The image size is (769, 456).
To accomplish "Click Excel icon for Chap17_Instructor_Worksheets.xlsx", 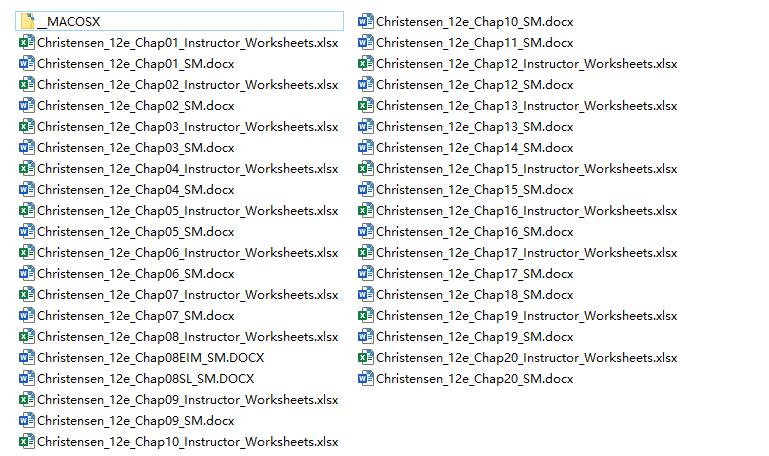I will [366, 253].
